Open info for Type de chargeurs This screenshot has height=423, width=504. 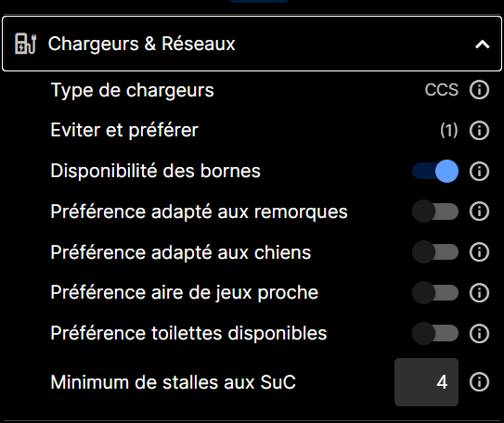pos(479,90)
